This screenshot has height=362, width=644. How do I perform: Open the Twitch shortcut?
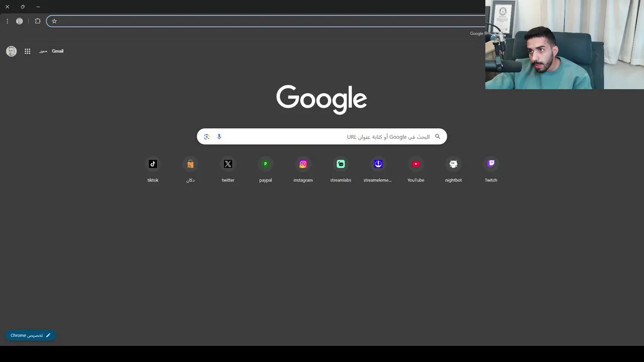pyautogui.click(x=491, y=170)
